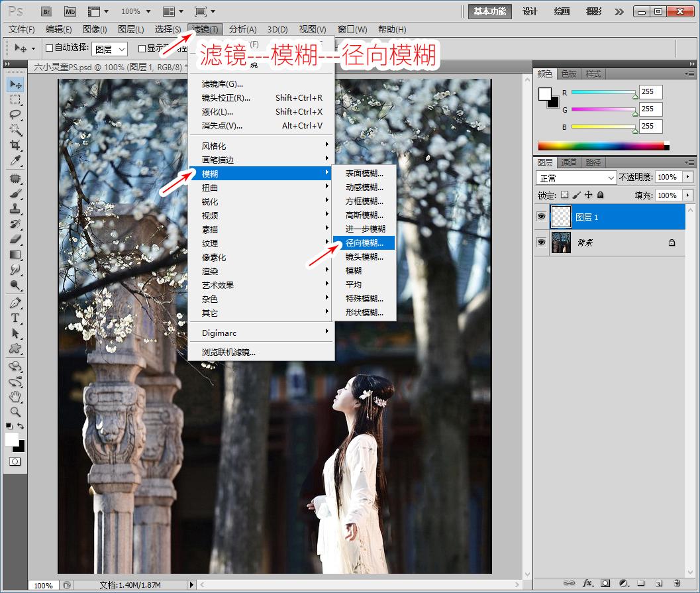Expand more workspaces chevron

coord(619,12)
